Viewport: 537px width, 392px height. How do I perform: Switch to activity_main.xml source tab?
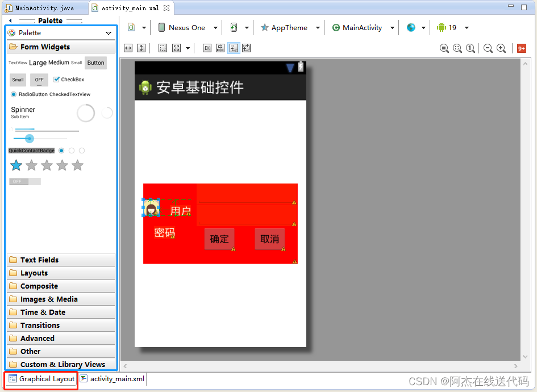pyautogui.click(x=113, y=379)
